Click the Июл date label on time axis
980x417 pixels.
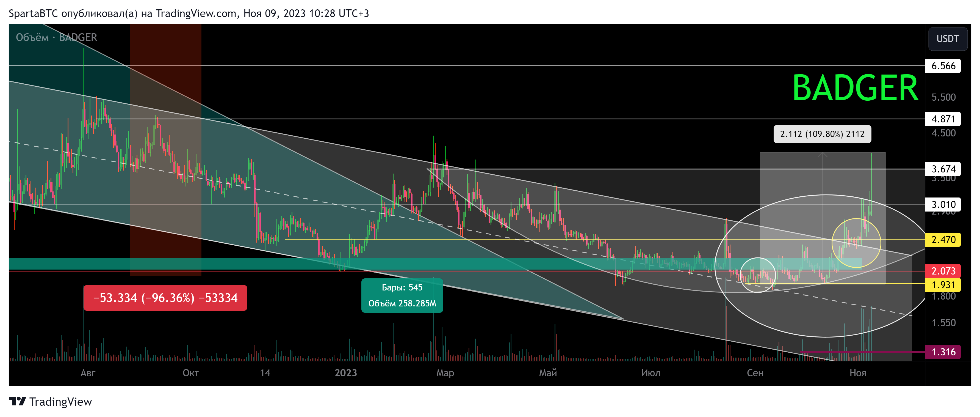pos(650,373)
